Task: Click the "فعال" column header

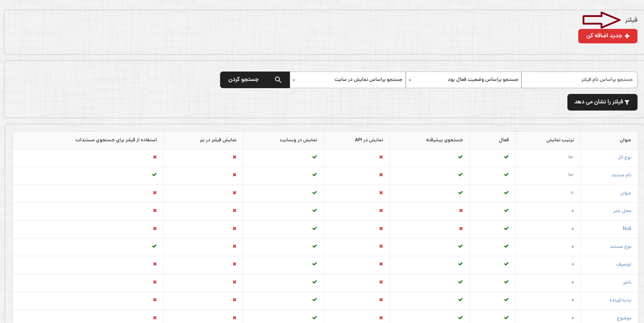Action: [x=504, y=140]
